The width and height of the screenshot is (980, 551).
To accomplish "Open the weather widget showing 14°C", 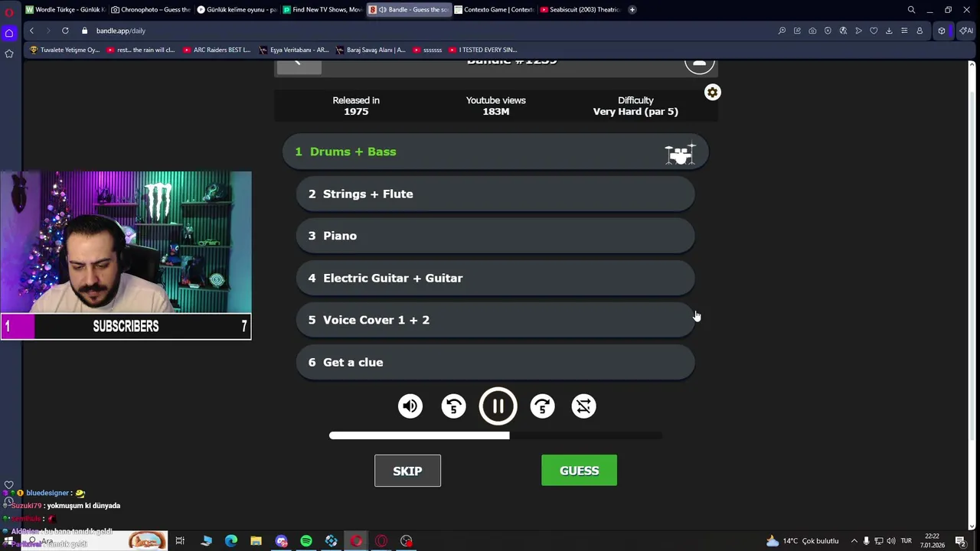I will (802, 541).
